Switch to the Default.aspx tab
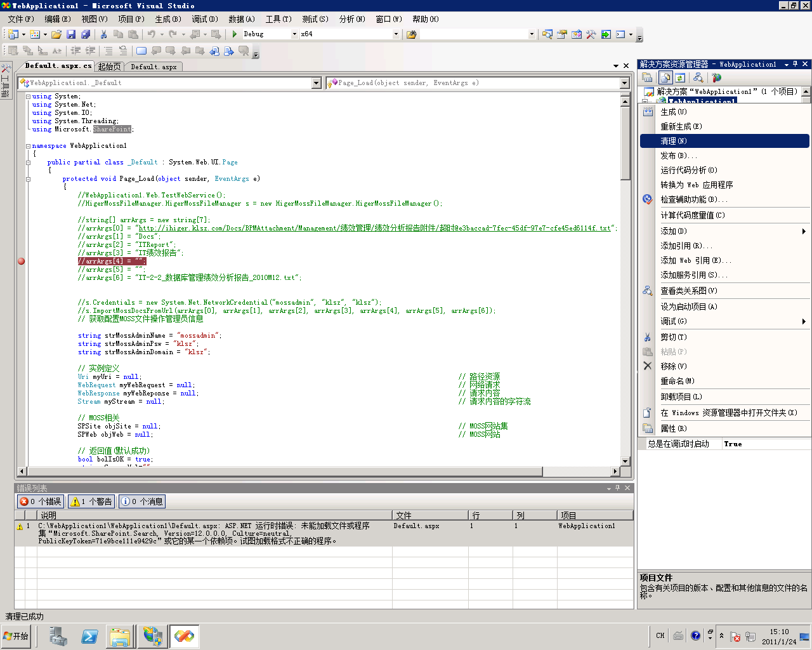This screenshot has height=650, width=812. (x=154, y=67)
